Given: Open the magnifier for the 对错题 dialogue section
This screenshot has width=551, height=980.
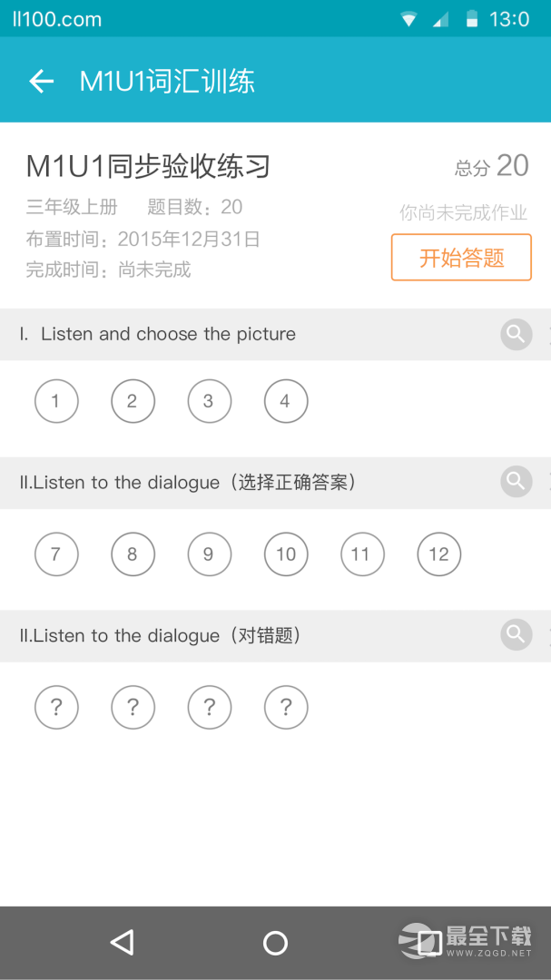Looking at the screenshot, I should coord(516,634).
